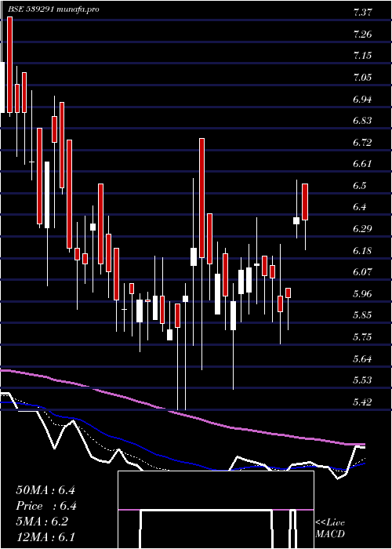Click the 6.94 price axis label
392x549 pixels.
pos(362,99)
